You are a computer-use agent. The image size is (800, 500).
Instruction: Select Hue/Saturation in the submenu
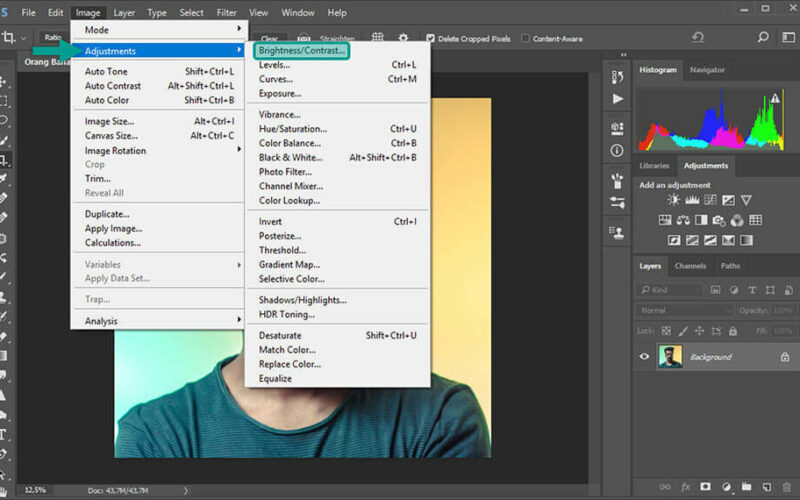337,129
